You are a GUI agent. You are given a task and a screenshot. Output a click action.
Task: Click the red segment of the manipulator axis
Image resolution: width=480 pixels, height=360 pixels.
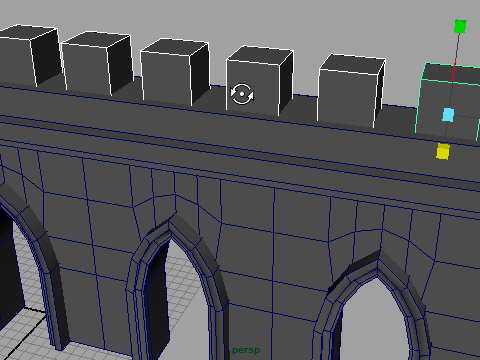(454, 71)
